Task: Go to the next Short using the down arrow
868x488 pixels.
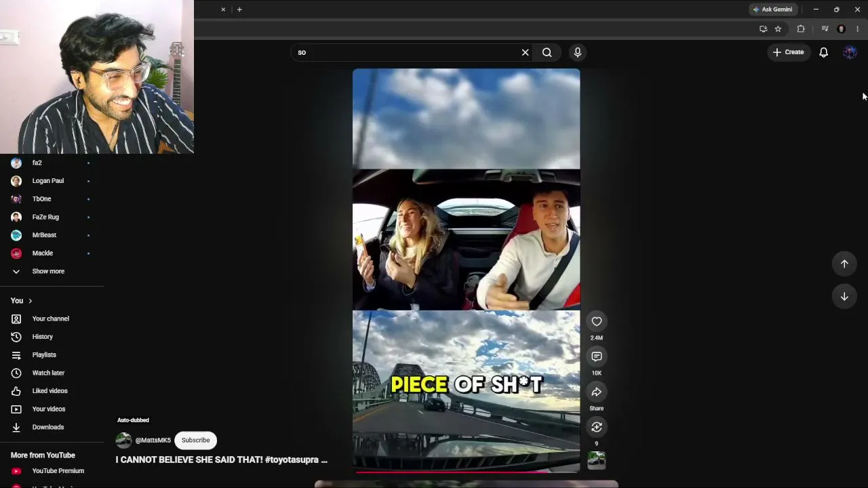Action: [x=844, y=296]
